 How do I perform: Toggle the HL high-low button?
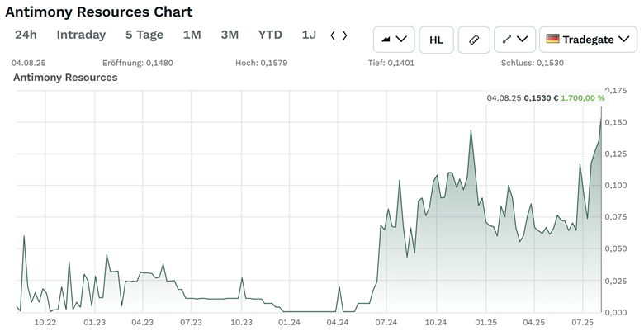point(436,39)
